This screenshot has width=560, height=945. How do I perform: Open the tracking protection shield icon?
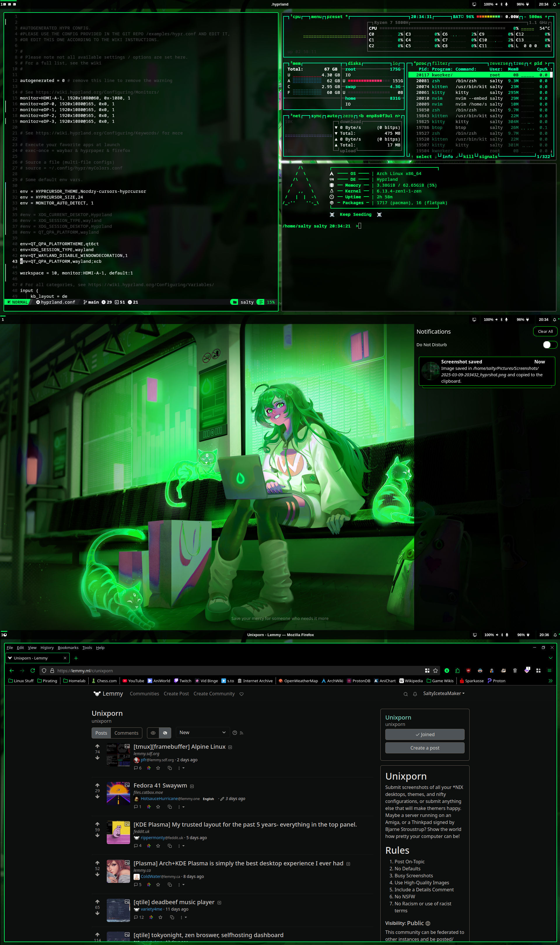44,670
